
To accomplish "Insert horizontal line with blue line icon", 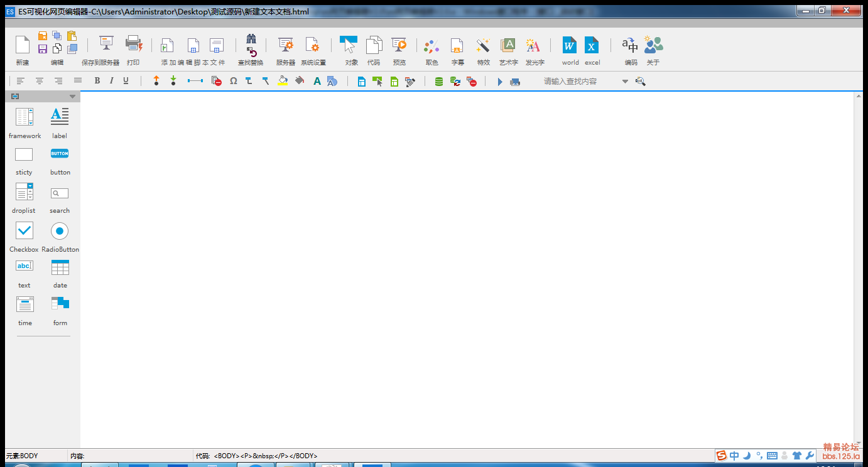I will click(x=195, y=81).
